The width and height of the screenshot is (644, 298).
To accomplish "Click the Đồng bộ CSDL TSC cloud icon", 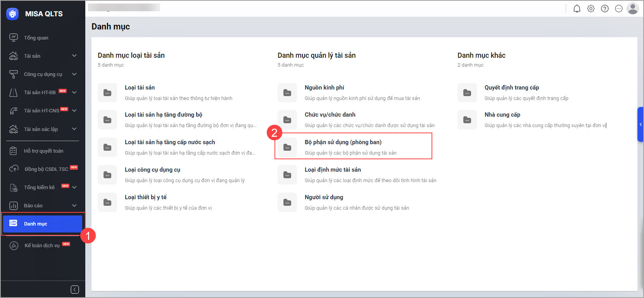I will tap(14, 169).
